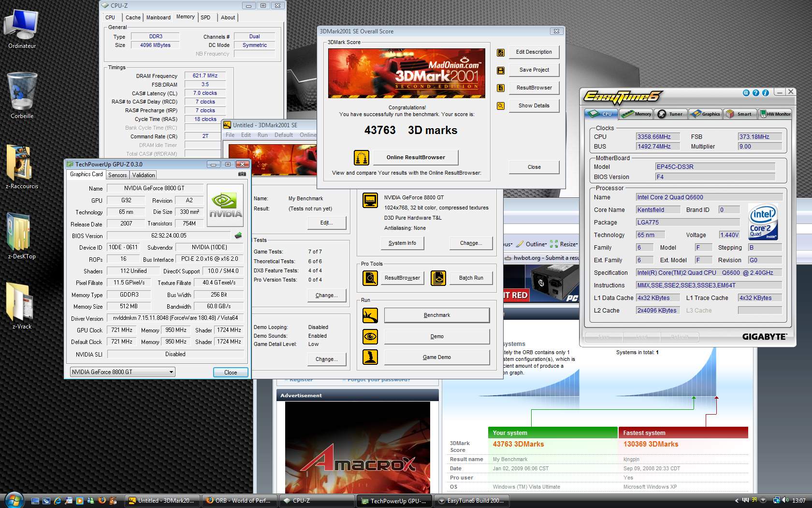Open the Run menu in 3DMark2001 SE
Screen dimensions: 812x508
click(x=262, y=135)
